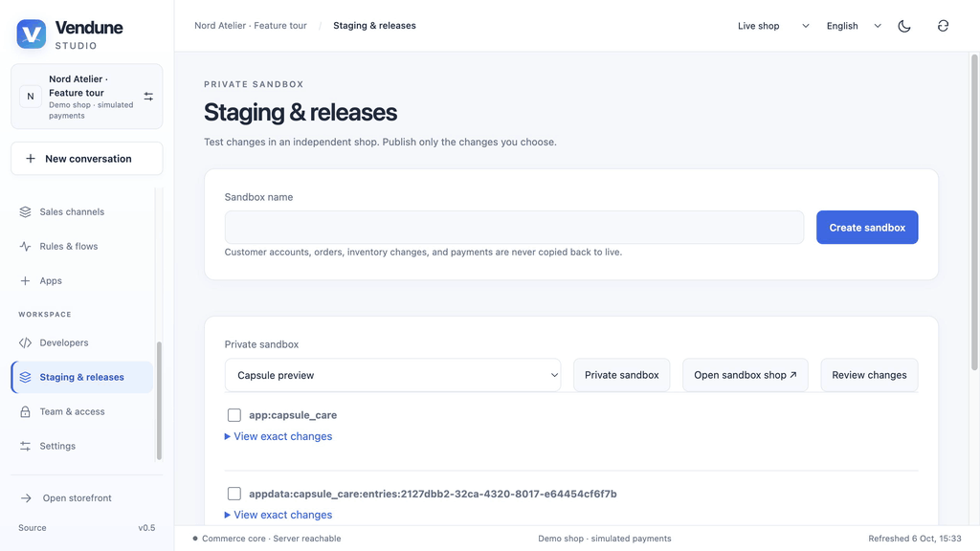Click the Open storefront arrow icon
The height and width of the screenshot is (551, 980).
(26, 497)
